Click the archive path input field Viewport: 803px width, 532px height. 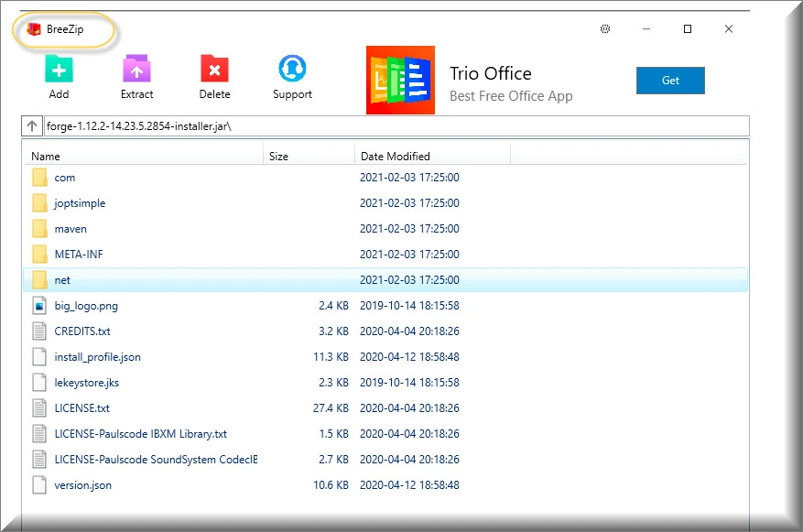coord(396,126)
